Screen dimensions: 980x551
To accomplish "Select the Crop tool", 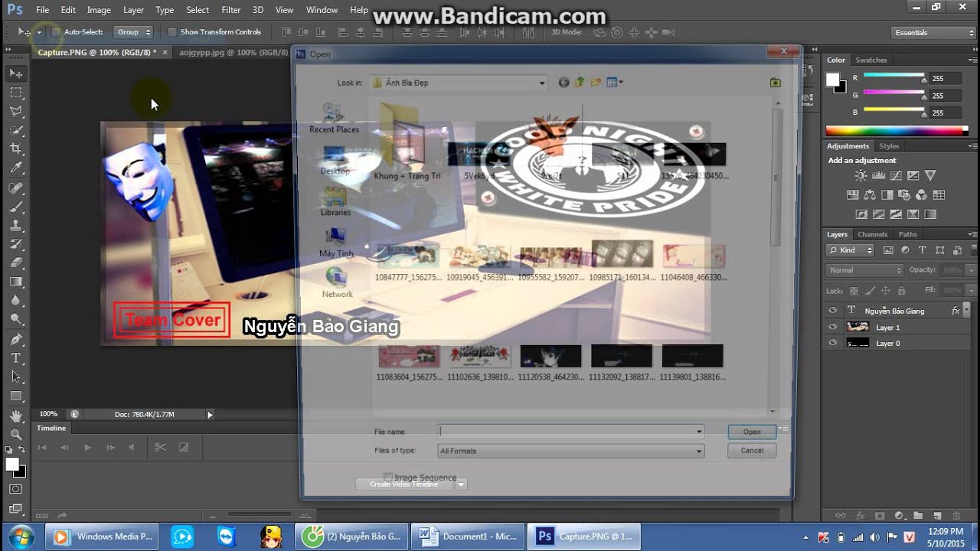I will tap(16, 149).
